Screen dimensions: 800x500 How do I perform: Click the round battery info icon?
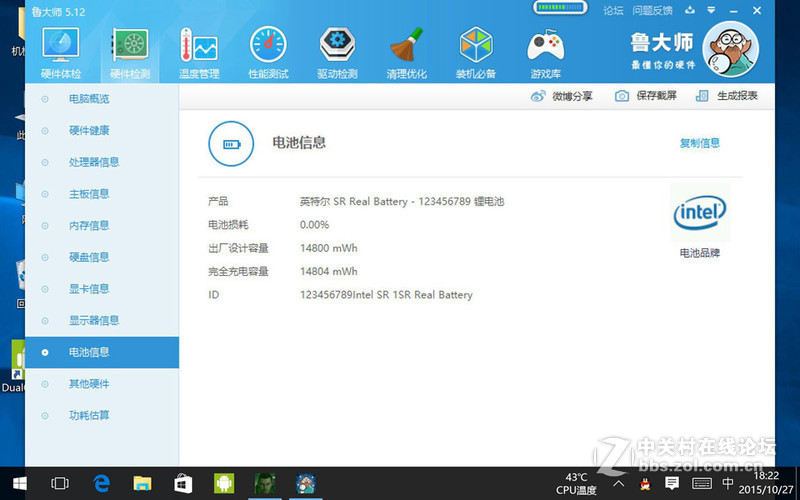point(231,143)
